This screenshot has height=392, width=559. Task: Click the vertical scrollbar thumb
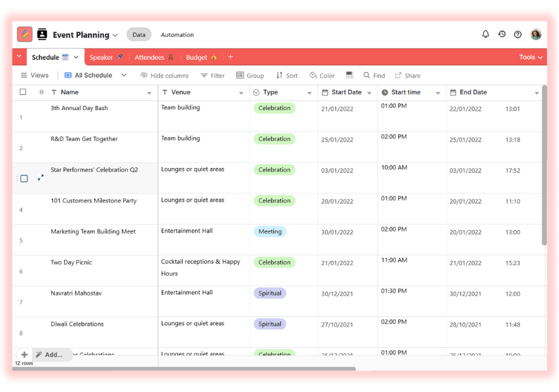[544, 166]
